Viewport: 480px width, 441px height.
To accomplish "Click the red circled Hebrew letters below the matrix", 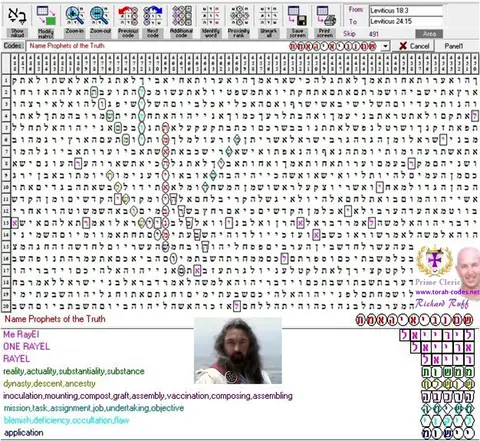I will pos(414,320).
